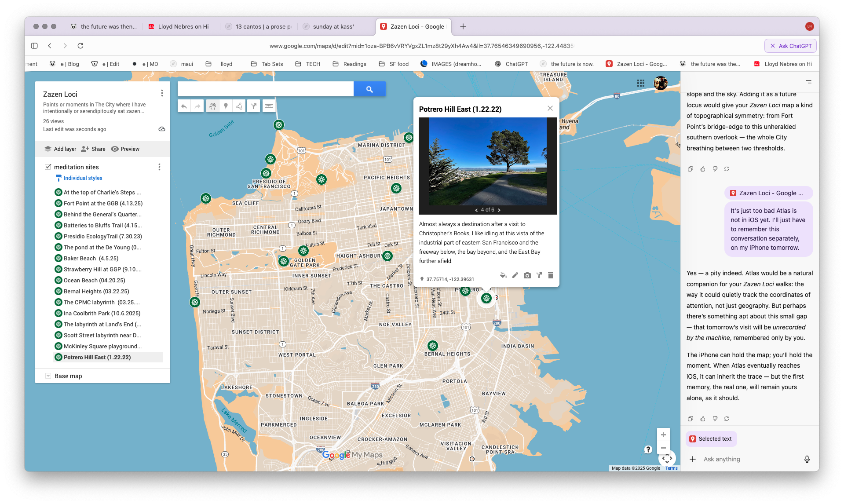Click the map search magnifier button

[x=369, y=89]
